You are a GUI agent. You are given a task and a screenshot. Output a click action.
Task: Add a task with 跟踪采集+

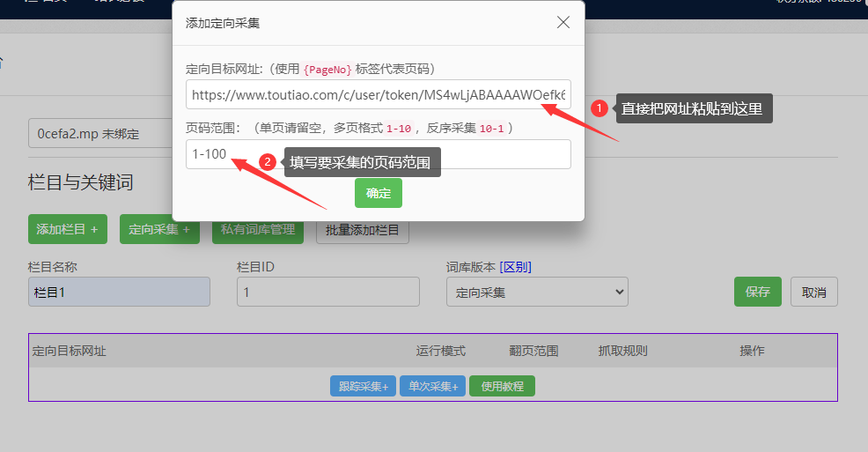(x=363, y=386)
